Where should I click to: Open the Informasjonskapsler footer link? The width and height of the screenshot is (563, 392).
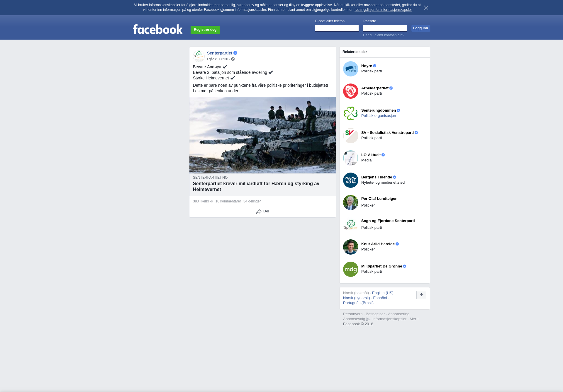point(389,319)
